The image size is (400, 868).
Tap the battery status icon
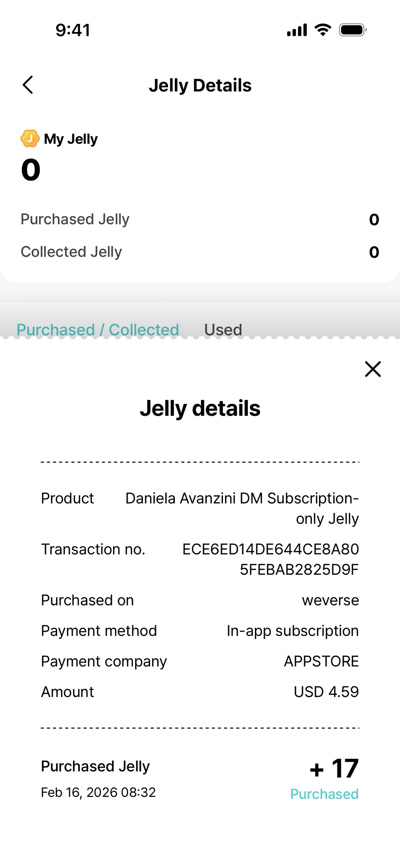click(x=352, y=30)
